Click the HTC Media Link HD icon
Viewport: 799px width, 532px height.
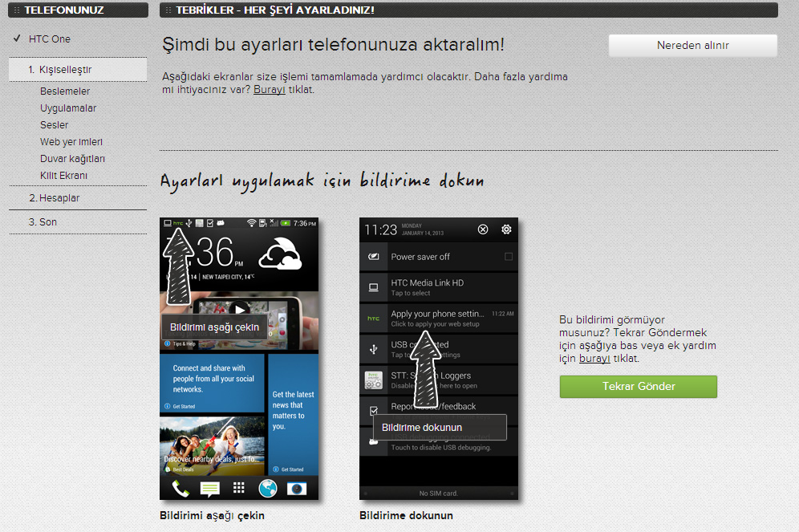click(374, 287)
